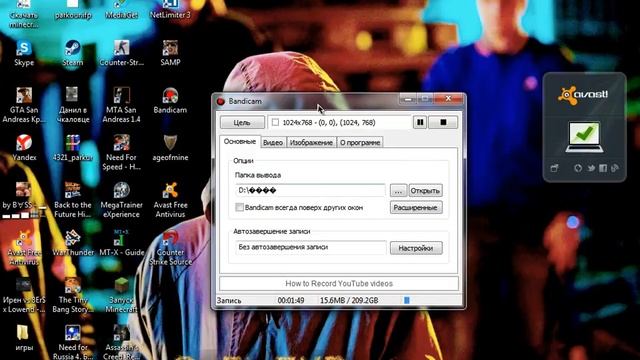Browse output folder with the ... button
Image resolution: width=640 pixels, height=360 pixels.
point(398,191)
